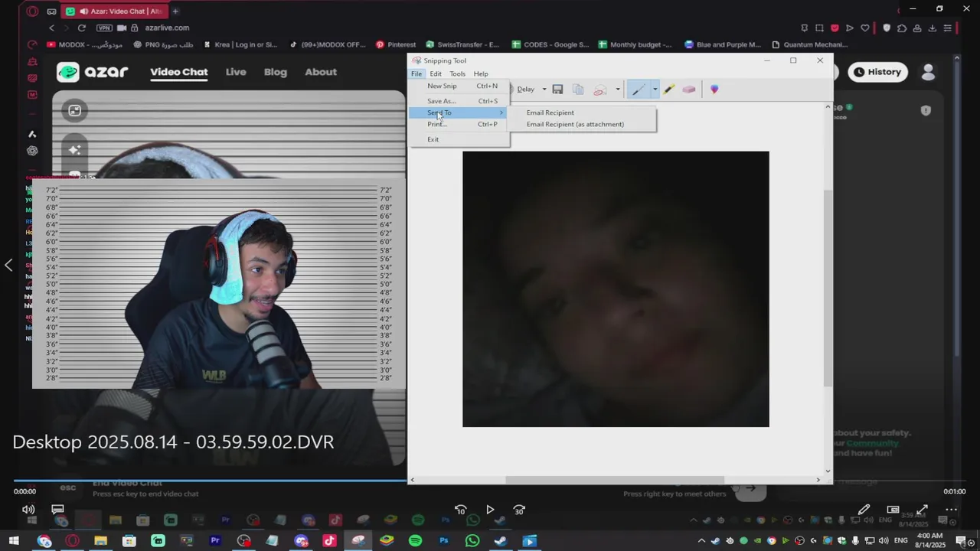980x551 pixels.
Task: Open TikTok from the taskbar
Action: click(329, 541)
